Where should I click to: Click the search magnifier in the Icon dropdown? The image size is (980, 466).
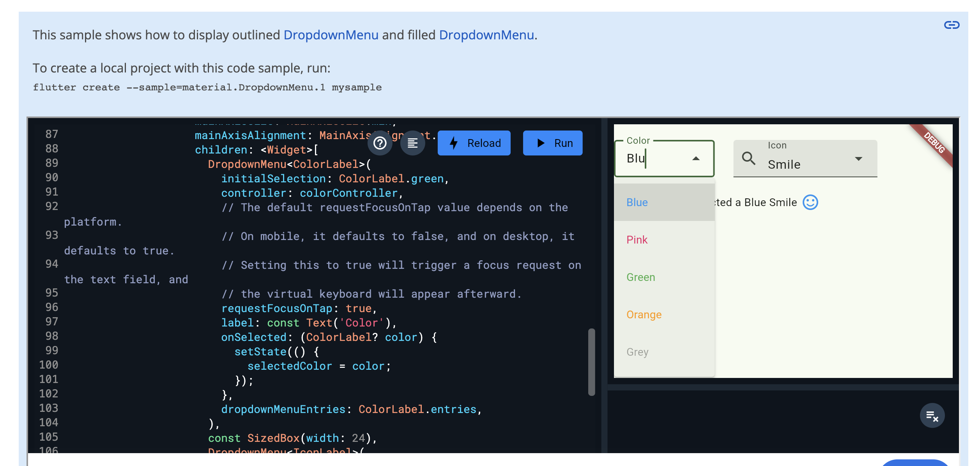click(x=748, y=159)
